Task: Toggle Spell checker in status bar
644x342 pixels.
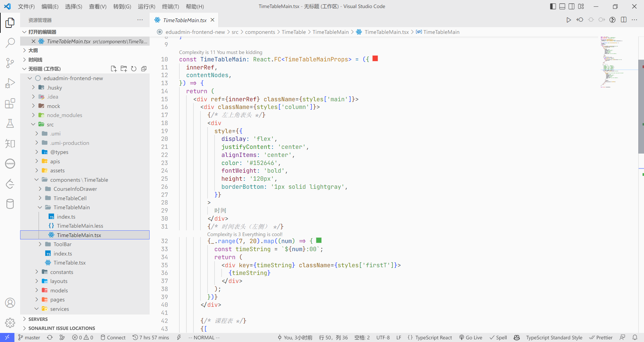Action: 498,337
